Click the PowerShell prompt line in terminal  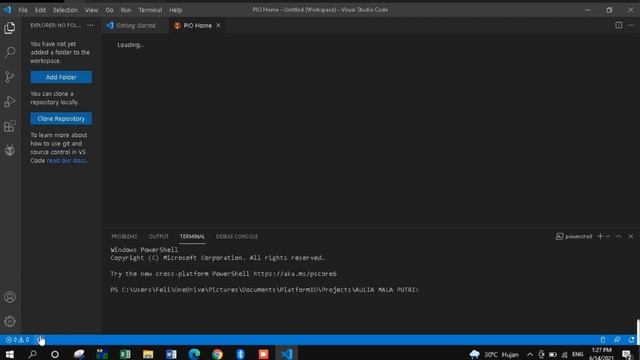tap(264, 290)
